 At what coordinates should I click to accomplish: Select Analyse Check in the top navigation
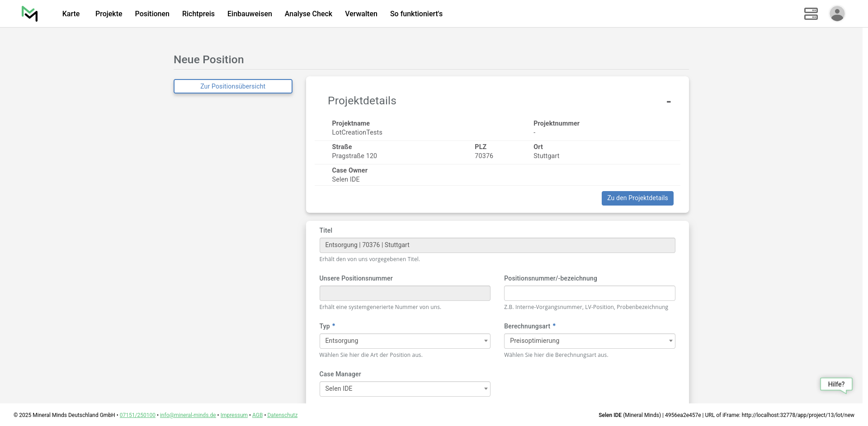coord(308,14)
